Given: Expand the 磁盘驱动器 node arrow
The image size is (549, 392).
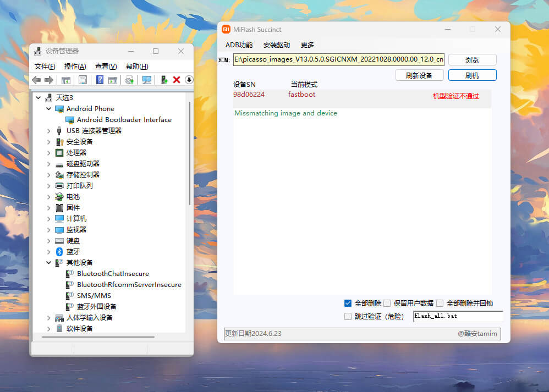Looking at the screenshot, I should click(x=48, y=164).
